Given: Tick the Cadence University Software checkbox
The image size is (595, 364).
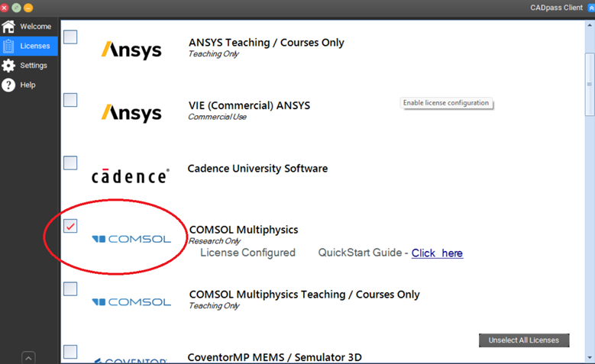Looking at the screenshot, I should pos(70,163).
